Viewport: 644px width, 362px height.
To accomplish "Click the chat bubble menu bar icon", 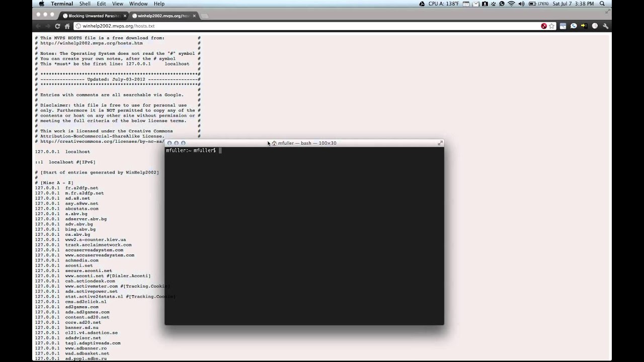I will [x=502, y=4].
